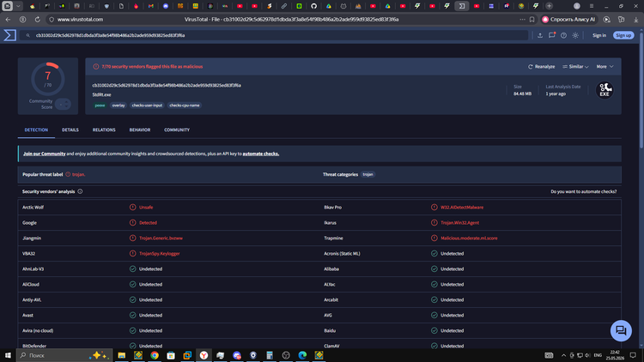Click the 7/70 detection score circle
The height and width of the screenshot is (362, 644).
pos(47,79)
